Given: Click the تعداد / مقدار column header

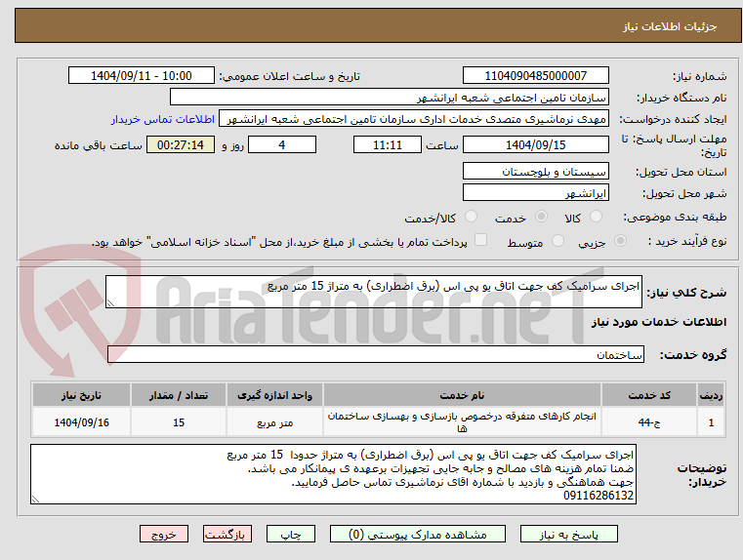Looking at the screenshot, I should (179, 395).
